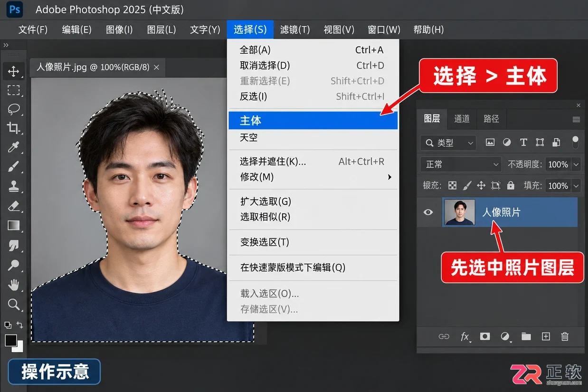Create a new layer
588x392 pixels.
pyautogui.click(x=546, y=336)
